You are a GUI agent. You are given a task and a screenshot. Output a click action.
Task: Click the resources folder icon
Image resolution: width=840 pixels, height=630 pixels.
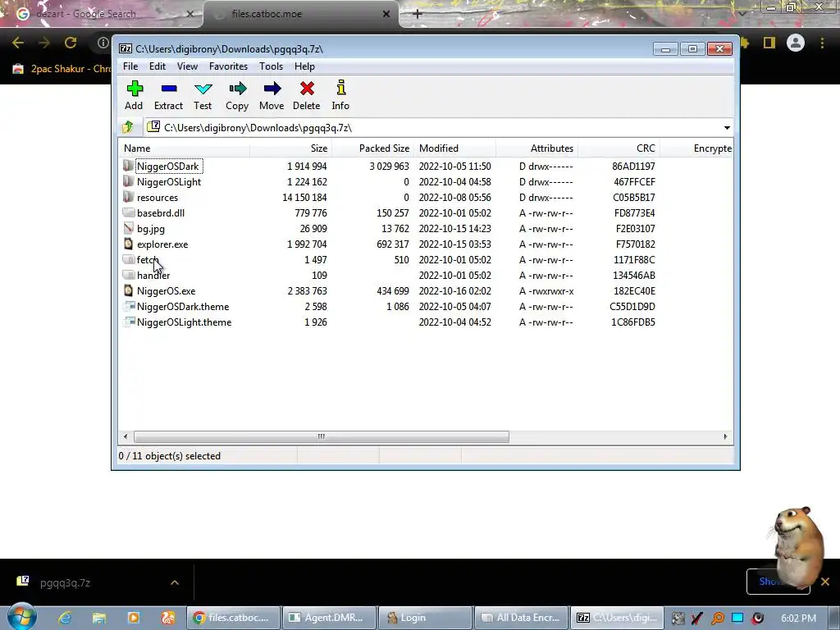tap(128, 197)
